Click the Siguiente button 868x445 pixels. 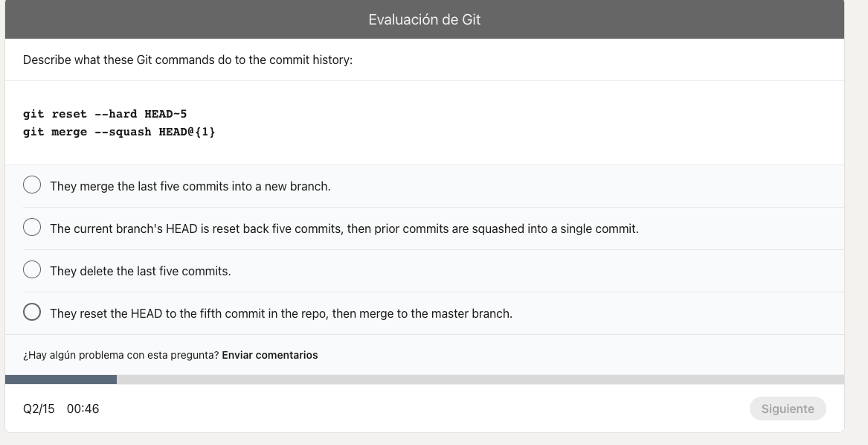pos(787,409)
